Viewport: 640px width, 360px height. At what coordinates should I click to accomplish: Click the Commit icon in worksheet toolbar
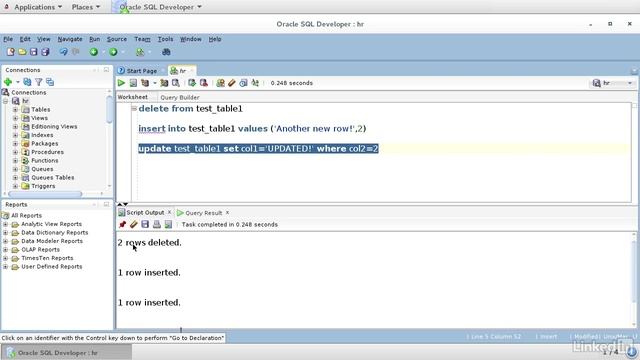(192, 83)
